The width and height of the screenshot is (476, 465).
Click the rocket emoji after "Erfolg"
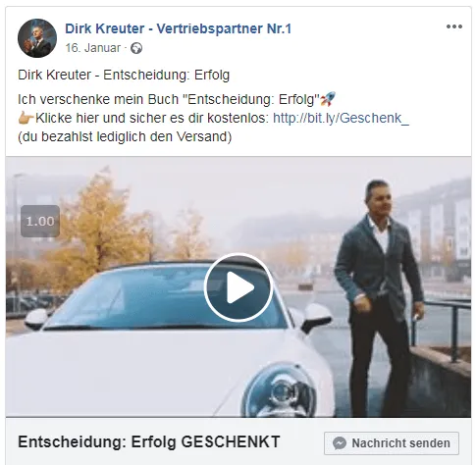pyautogui.click(x=328, y=99)
